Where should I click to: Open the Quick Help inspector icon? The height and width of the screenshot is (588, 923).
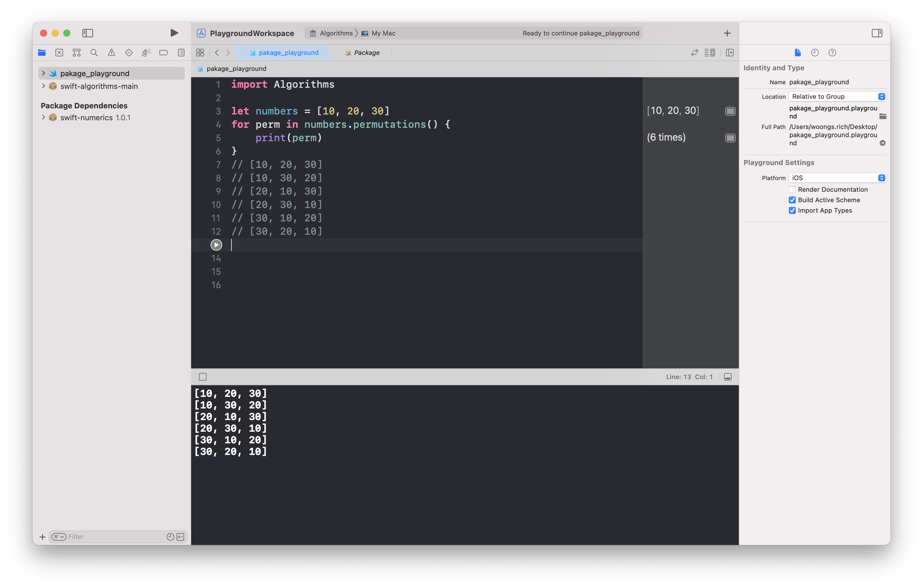pyautogui.click(x=832, y=53)
